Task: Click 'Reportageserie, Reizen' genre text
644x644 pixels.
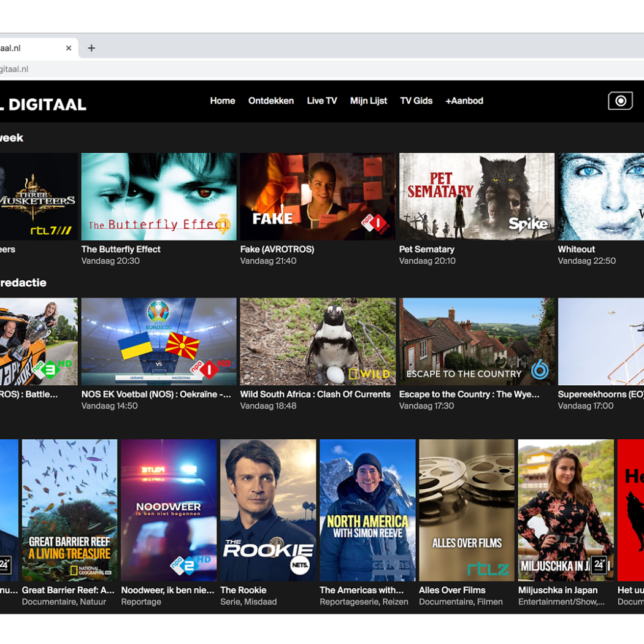Action: tap(364, 602)
